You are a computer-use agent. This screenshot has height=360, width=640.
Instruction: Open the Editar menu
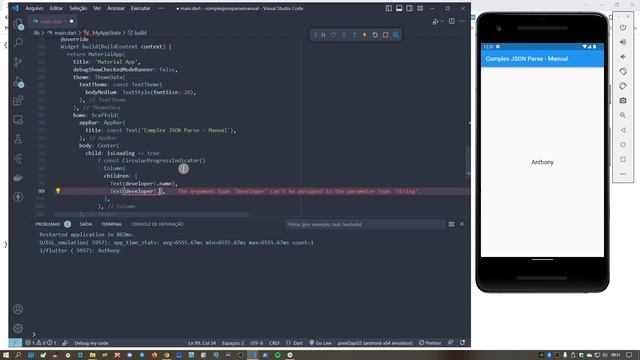[56, 8]
